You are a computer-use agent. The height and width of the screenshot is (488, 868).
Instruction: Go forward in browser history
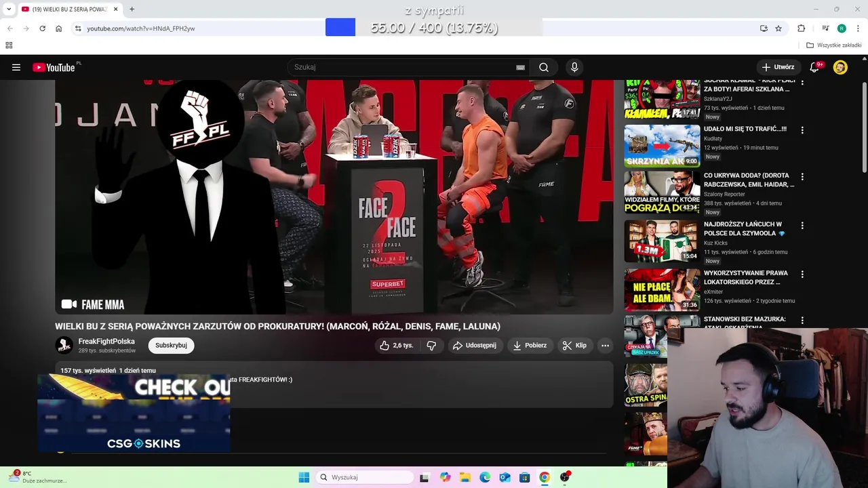click(x=26, y=28)
